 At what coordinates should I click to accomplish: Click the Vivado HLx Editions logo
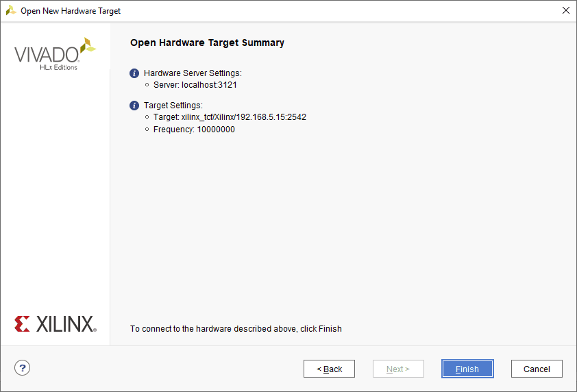(x=55, y=53)
